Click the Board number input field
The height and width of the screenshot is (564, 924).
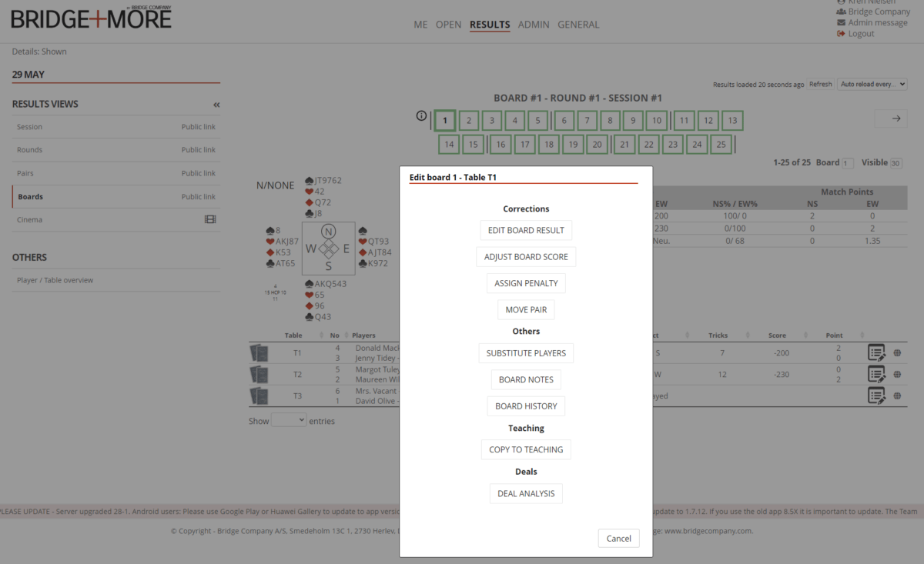848,163
